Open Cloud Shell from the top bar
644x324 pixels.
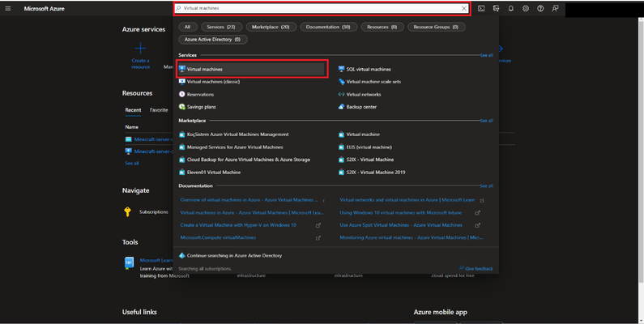click(x=481, y=9)
